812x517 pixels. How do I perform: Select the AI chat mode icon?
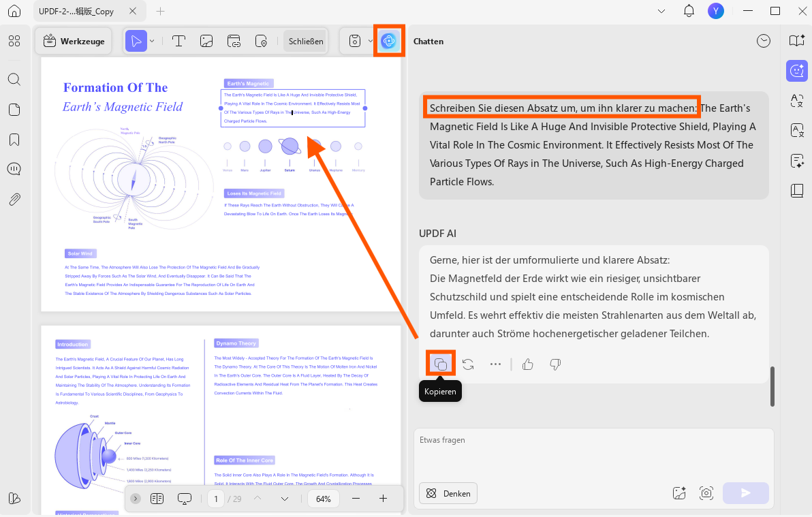coord(797,71)
